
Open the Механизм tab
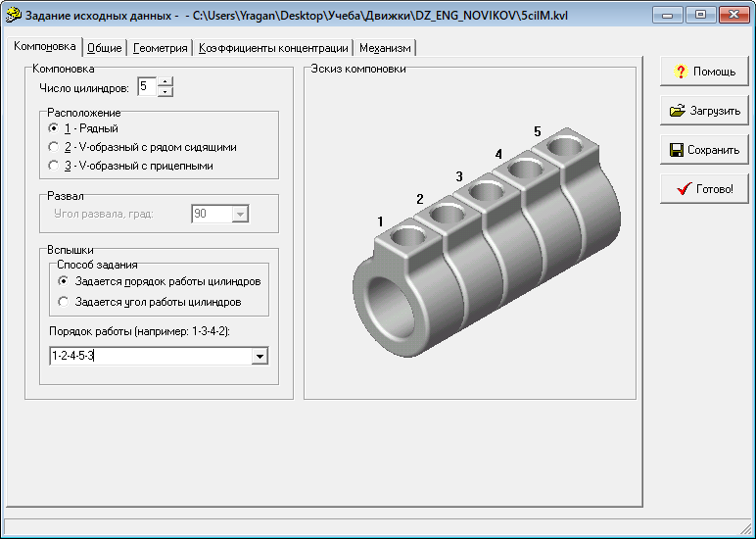[x=385, y=48]
